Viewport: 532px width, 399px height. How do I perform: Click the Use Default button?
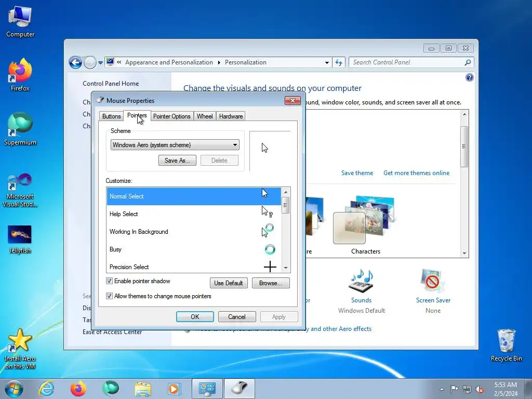click(229, 283)
